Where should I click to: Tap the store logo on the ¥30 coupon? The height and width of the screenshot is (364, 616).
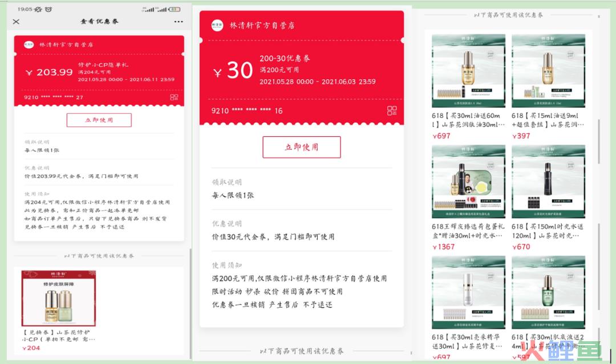(x=217, y=26)
